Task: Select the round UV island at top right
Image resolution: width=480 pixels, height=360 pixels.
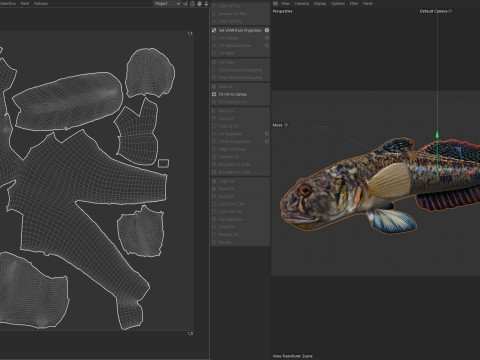Action: 150,72
